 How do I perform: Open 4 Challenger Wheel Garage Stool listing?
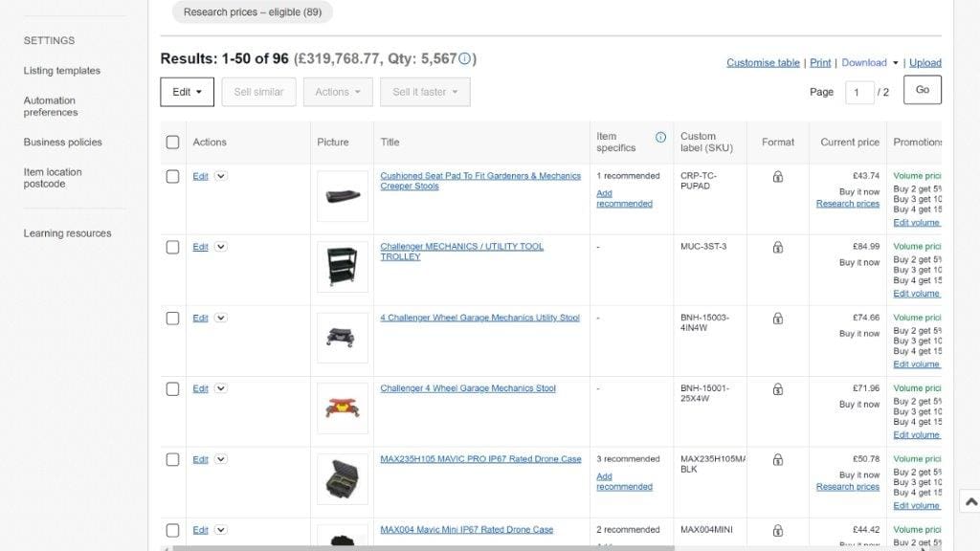pos(480,318)
